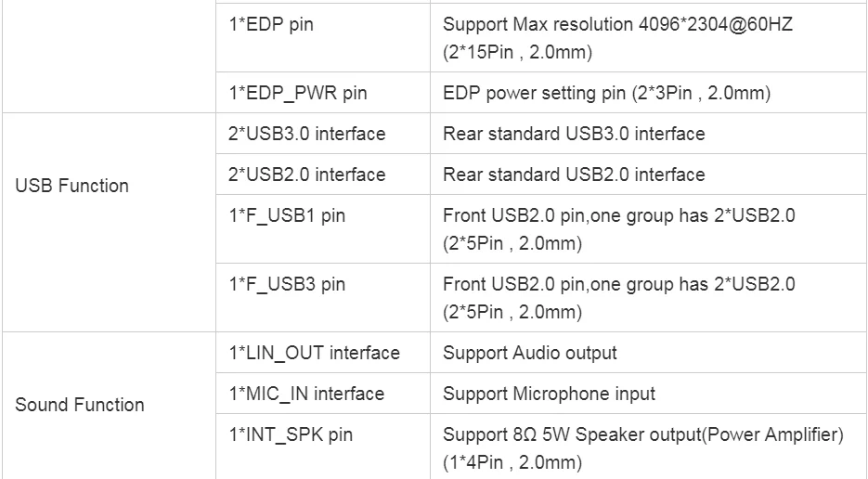Click the "1*F_USB3 pin" cell

(x=287, y=284)
